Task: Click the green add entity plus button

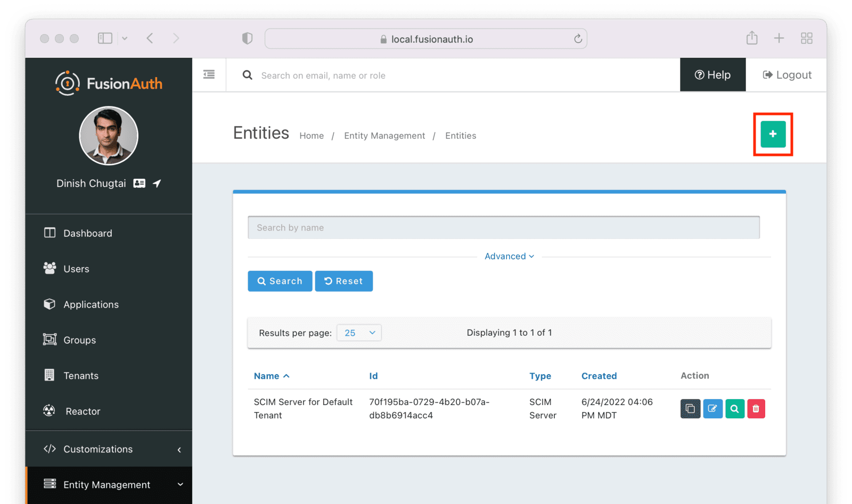Action: point(773,134)
